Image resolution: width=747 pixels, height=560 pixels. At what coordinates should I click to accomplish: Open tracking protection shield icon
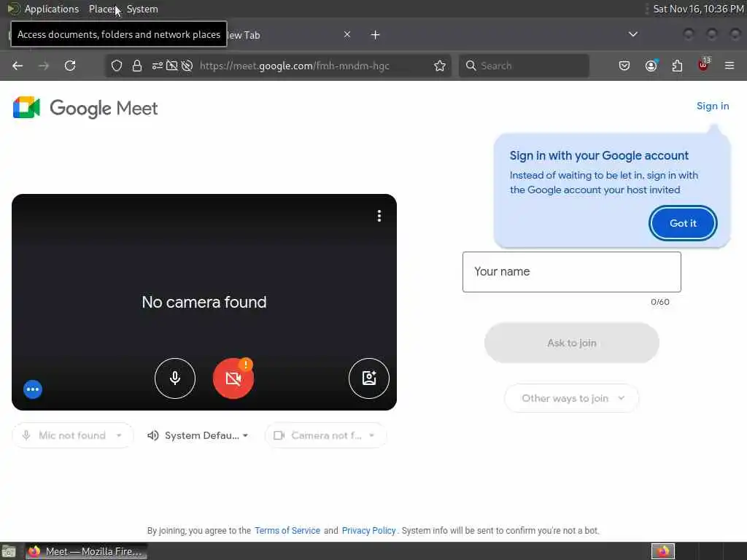tap(117, 66)
